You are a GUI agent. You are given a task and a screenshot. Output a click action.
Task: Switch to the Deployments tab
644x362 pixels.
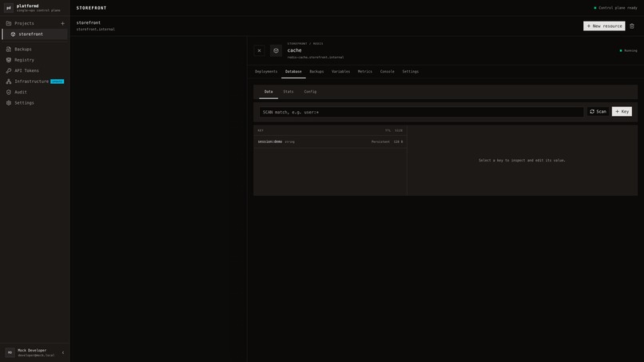click(x=266, y=71)
